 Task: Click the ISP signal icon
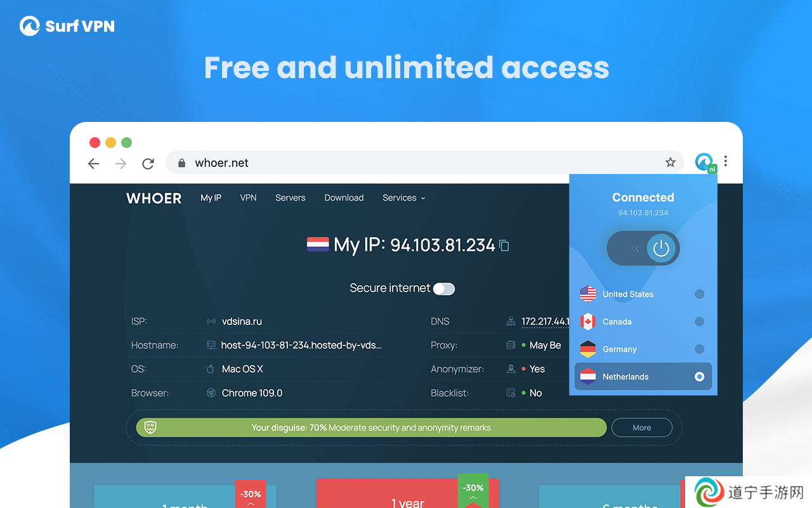click(211, 321)
